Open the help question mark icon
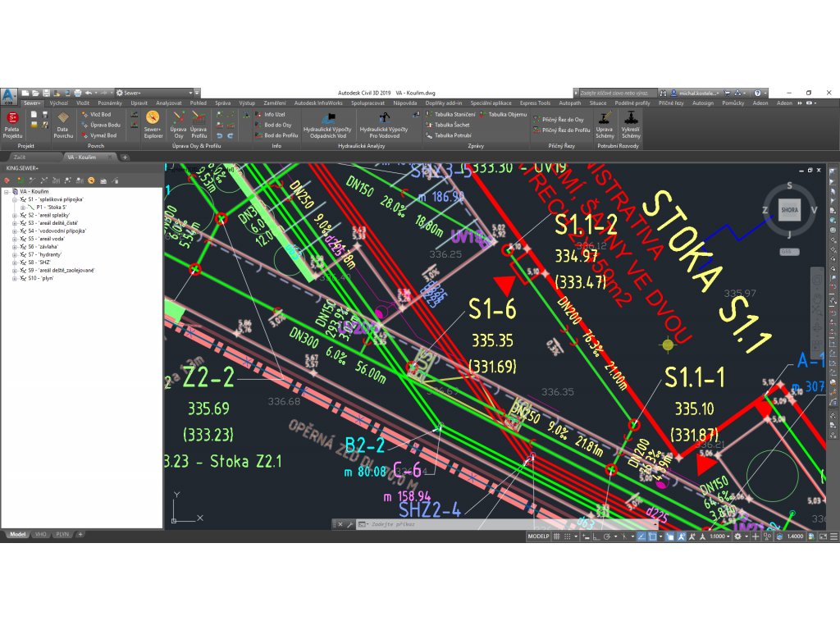The height and width of the screenshot is (630, 840). point(757,93)
